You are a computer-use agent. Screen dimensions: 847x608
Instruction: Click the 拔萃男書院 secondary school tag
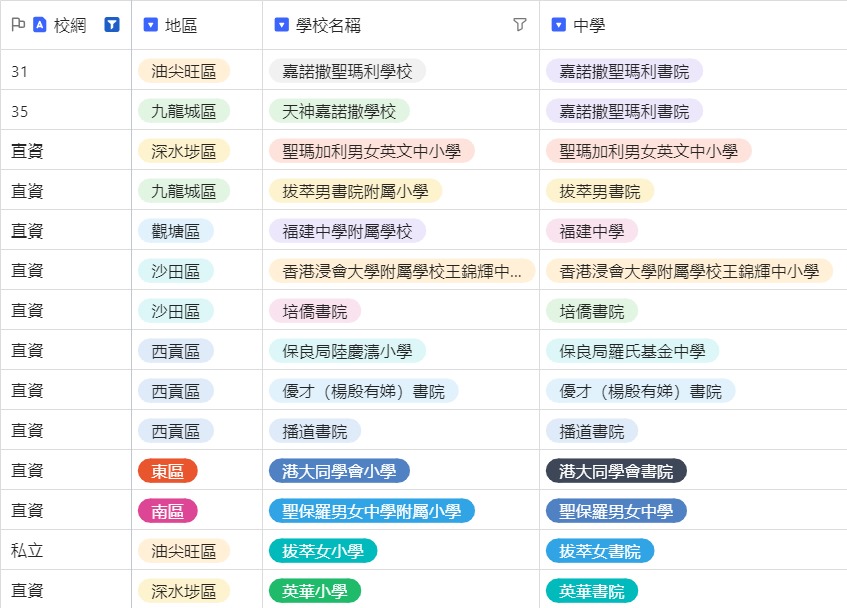pyautogui.click(x=600, y=191)
